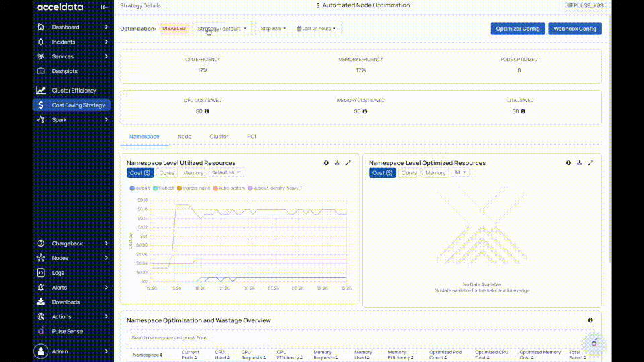Open the Pulse Sense sidebar icon
Screen dimensions: 644x362
click(x=41, y=331)
